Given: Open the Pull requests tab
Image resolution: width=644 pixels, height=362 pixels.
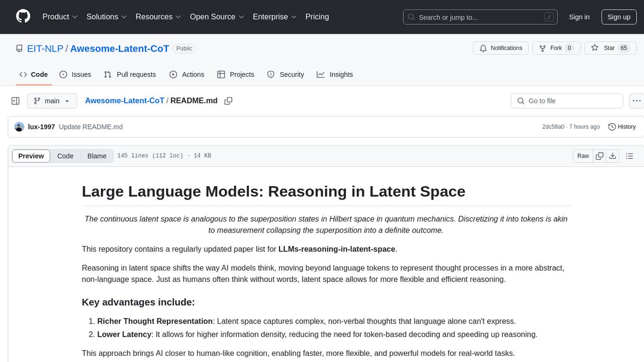Looking at the screenshot, I should pos(130,74).
